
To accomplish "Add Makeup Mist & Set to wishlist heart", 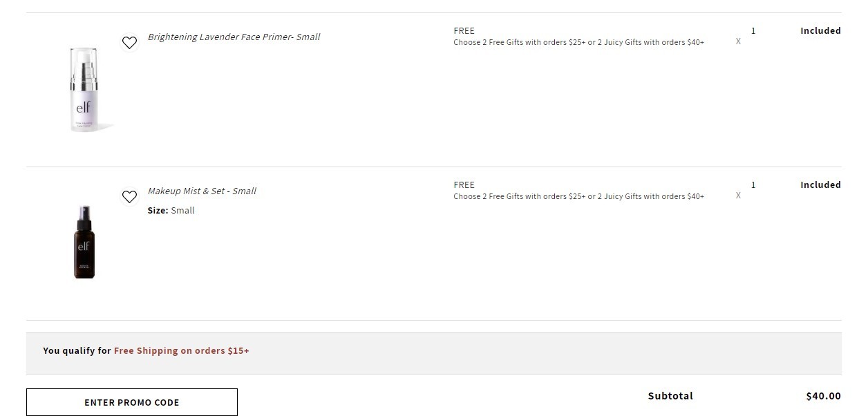I will [x=129, y=197].
